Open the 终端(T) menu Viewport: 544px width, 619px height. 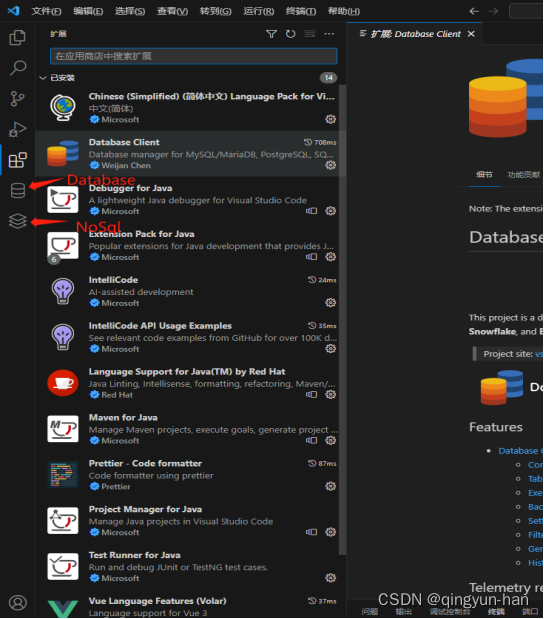pos(301,11)
